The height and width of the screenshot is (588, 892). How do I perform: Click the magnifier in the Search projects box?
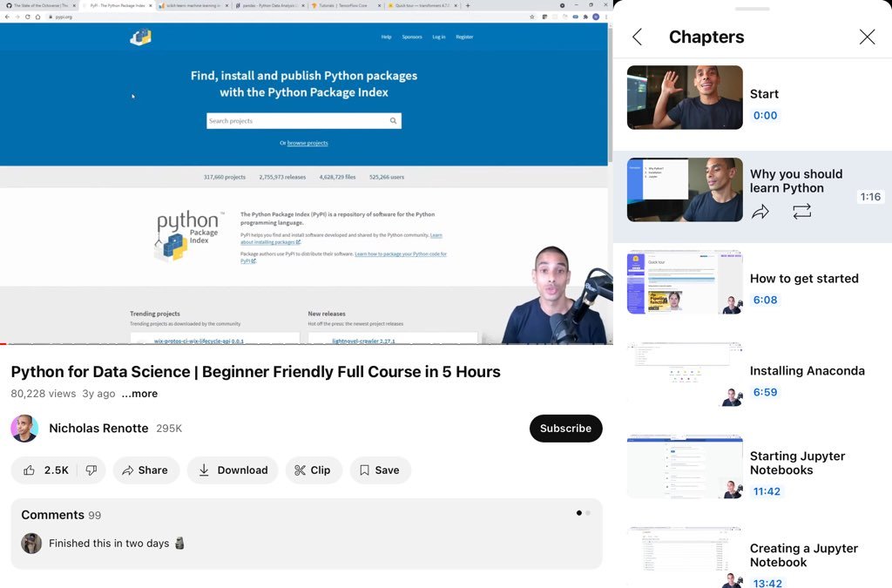(393, 121)
